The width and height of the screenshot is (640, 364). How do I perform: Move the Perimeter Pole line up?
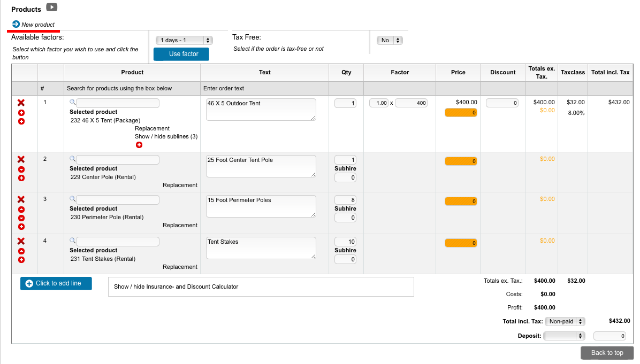21,210
